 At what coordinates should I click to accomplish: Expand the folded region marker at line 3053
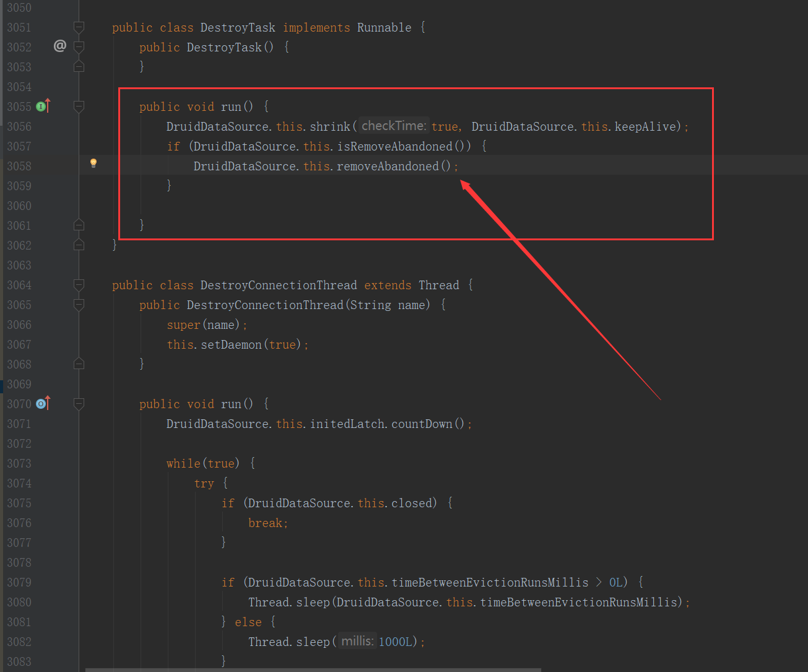[78, 66]
